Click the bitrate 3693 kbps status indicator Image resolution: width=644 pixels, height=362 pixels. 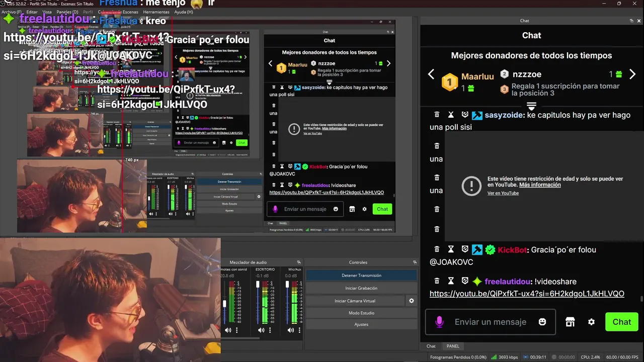504,357
